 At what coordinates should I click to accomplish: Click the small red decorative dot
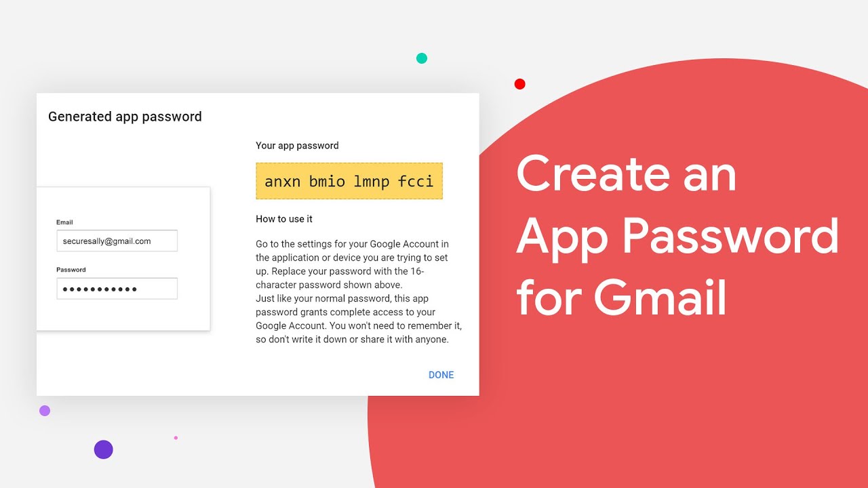coord(519,84)
